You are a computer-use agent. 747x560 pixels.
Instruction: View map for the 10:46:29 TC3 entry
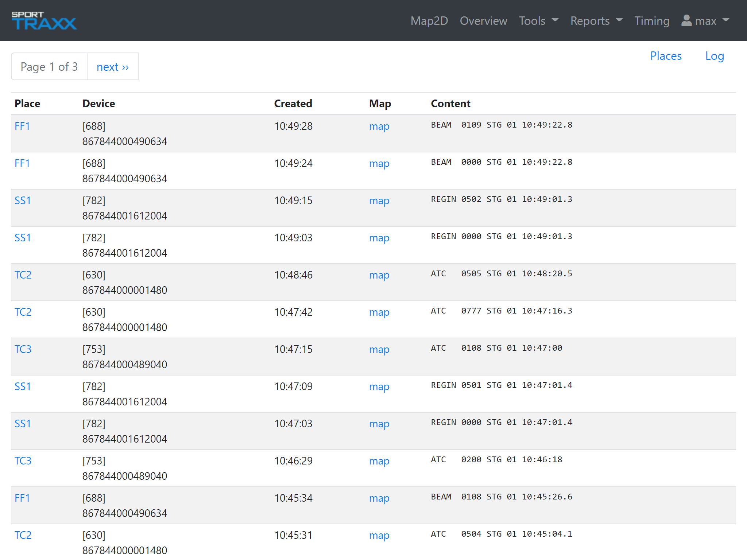pyautogui.click(x=379, y=461)
